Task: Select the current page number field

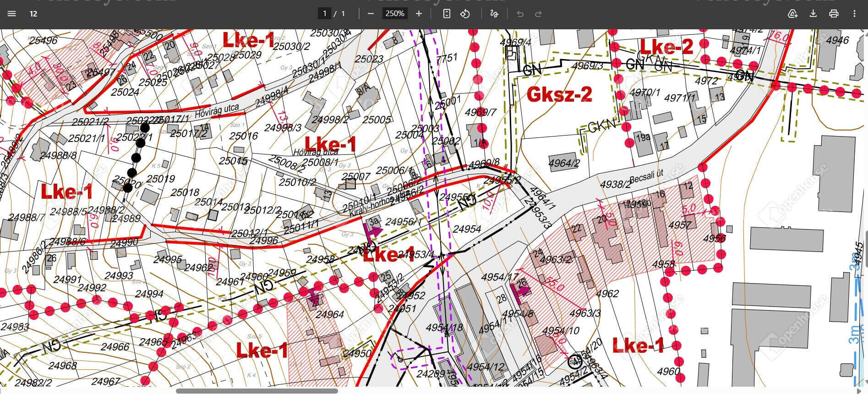Action: (324, 14)
